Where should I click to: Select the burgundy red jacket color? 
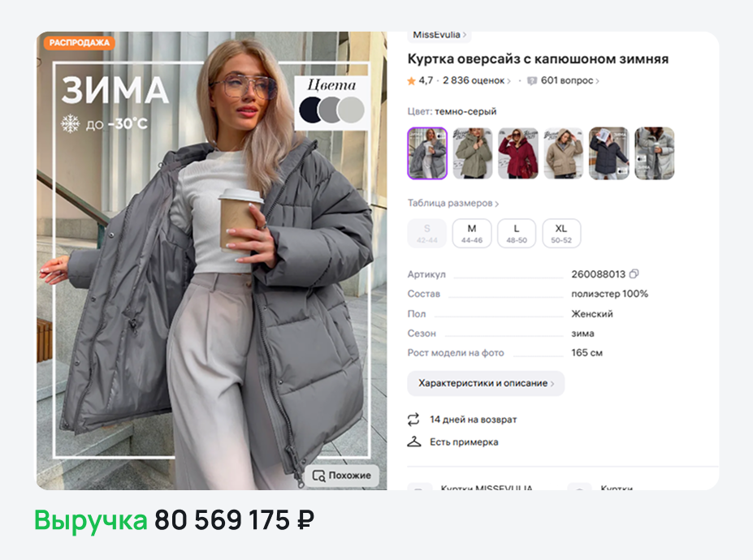click(x=517, y=153)
